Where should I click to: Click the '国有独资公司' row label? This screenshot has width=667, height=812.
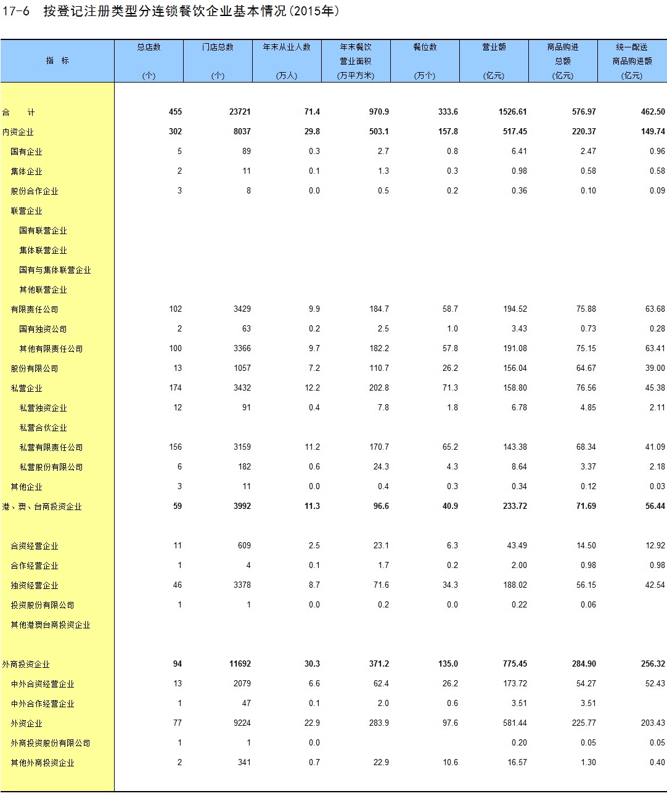(43, 329)
